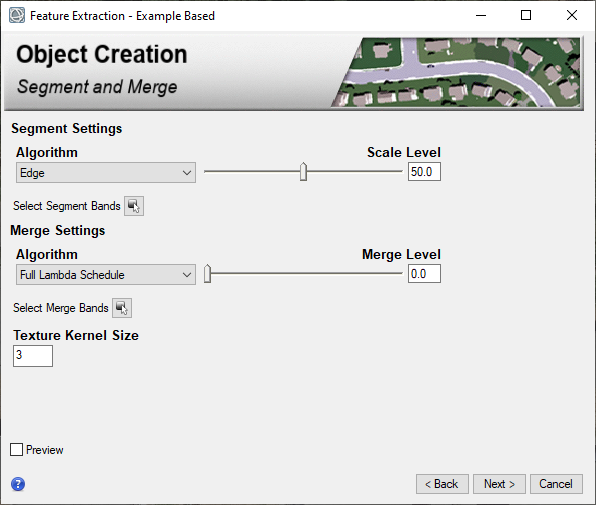Maximize the Feature Extraction window
This screenshot has height=505, width=596.
(x=526, y=16)
